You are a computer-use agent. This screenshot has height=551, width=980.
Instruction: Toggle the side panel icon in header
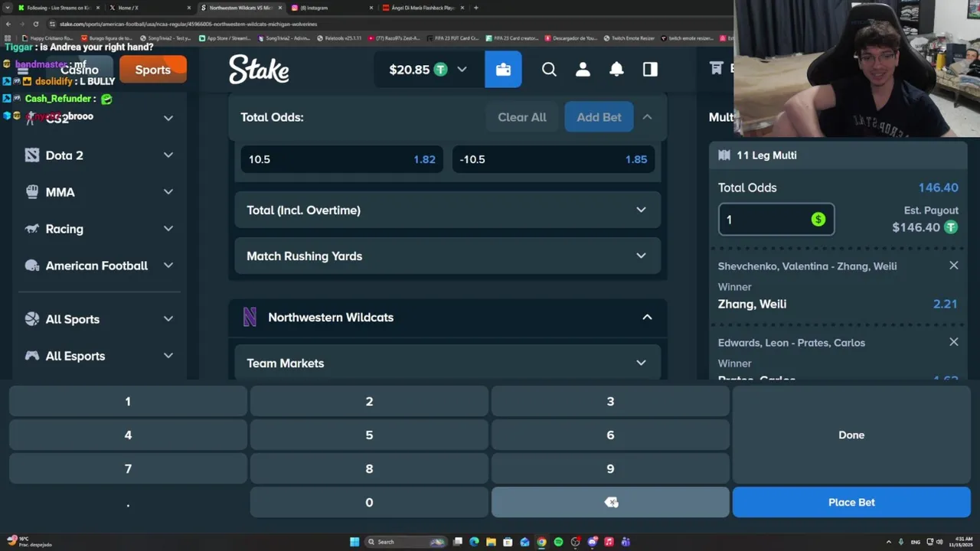pos(650,70)
